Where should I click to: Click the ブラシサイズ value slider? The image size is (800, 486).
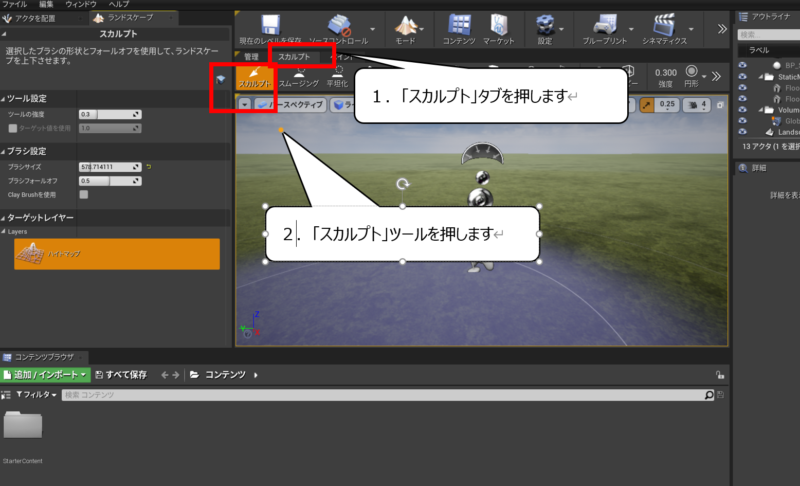coord(110,167)
